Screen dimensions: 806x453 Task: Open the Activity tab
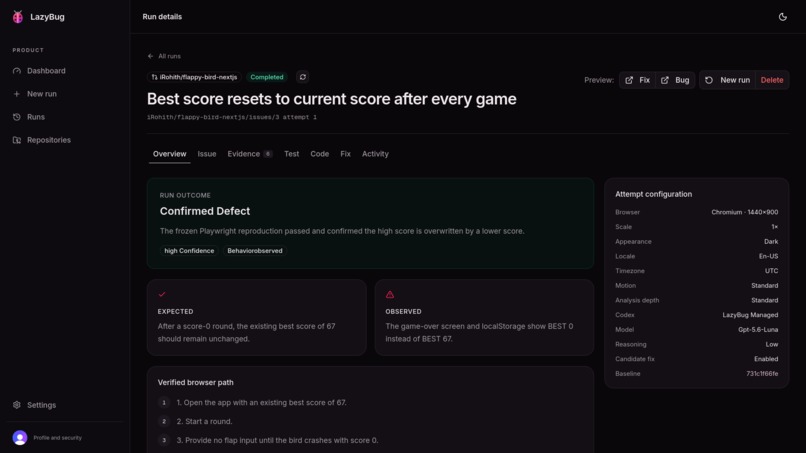(375, 154)
